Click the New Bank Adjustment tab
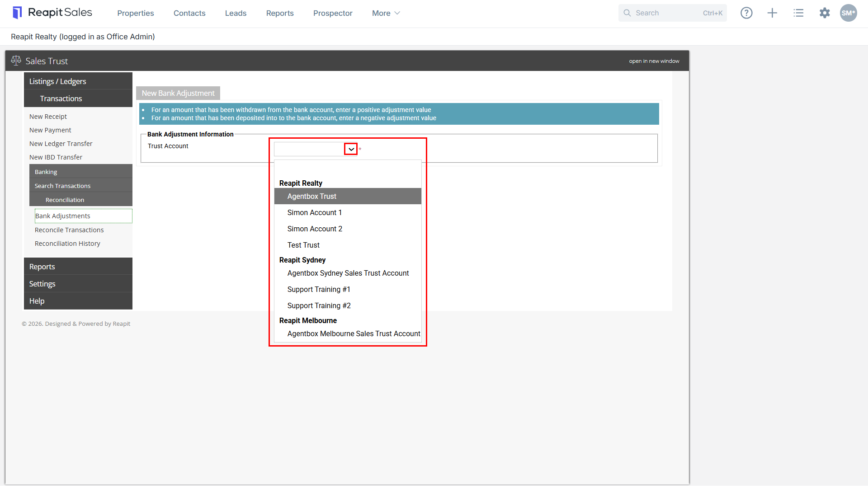This screenshot has height=488, width=868. pyautogui.click(x=178, y=93)
